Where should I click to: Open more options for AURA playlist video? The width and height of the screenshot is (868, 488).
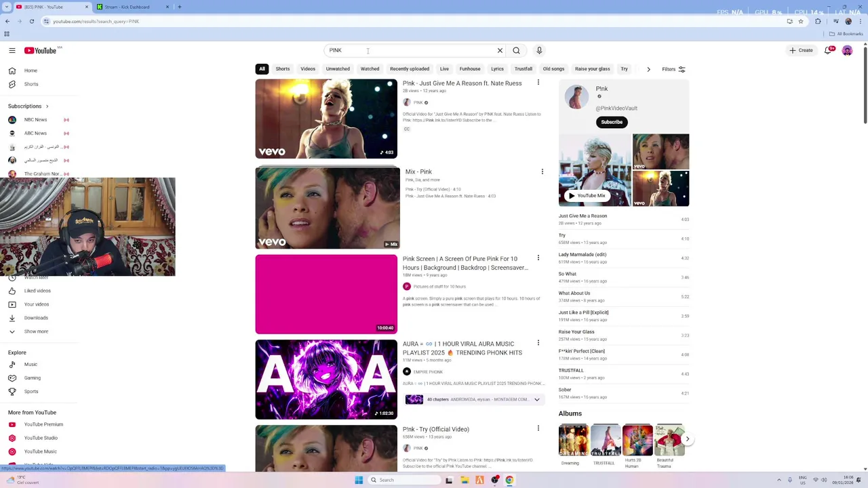[x=538, y=343]
